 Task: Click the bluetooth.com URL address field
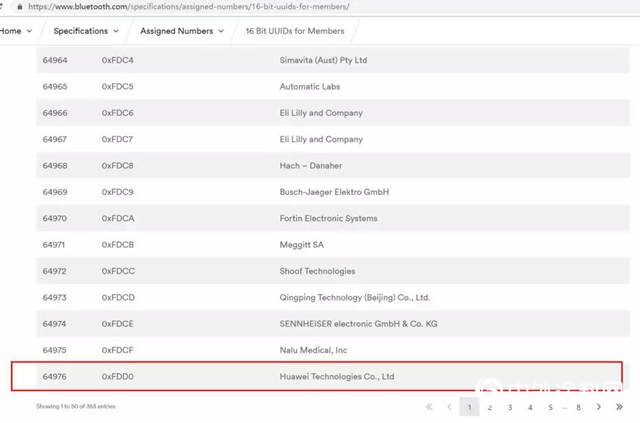point(189,7)
